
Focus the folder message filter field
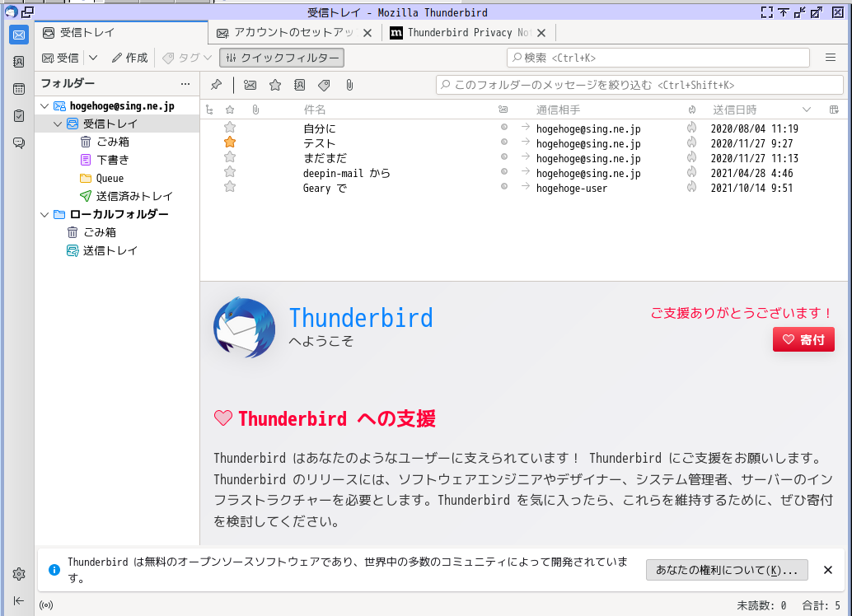tap(639, 85)
